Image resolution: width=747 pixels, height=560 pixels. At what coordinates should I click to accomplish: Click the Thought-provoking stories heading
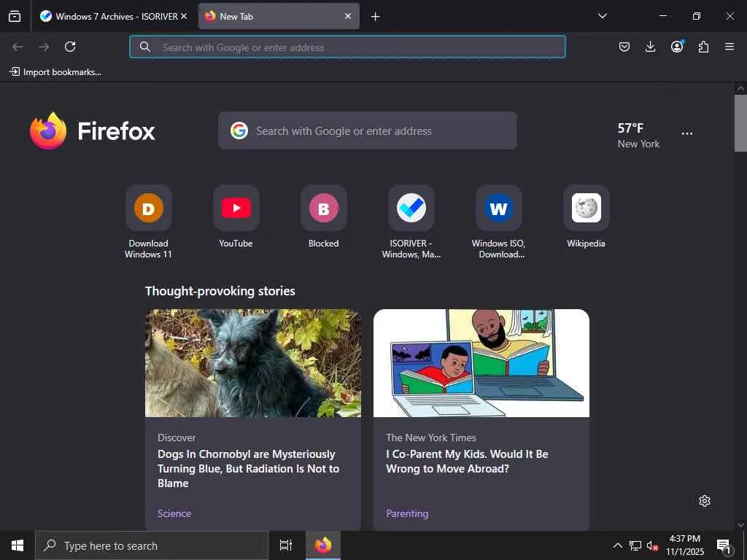[220, 291]
